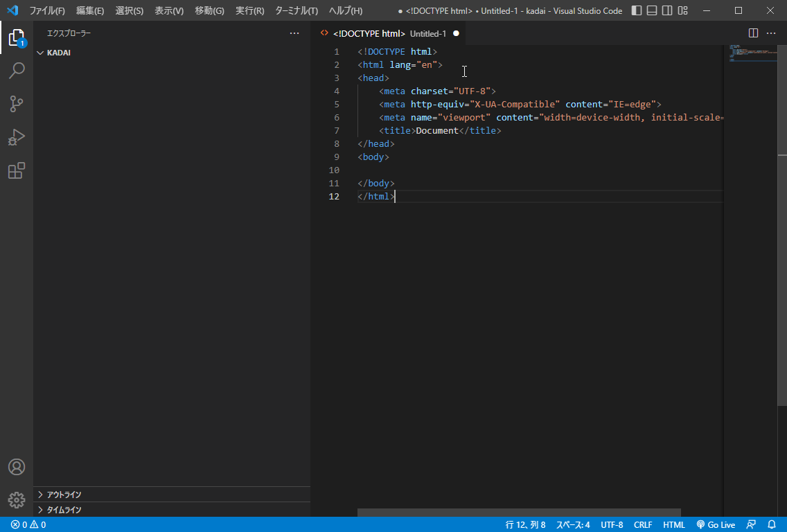Toggle the bottom panel layout button
This screenshot has width=787, height=532.
[x=652, y=10]
